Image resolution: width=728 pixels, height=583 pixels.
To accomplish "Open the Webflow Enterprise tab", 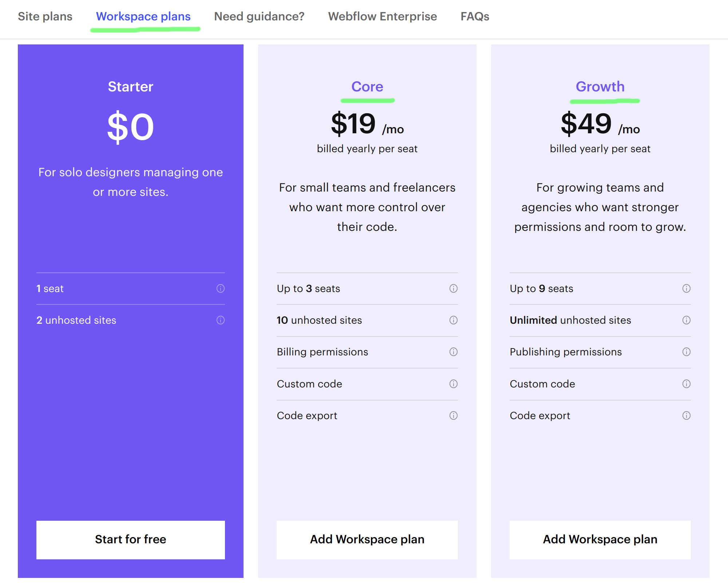I will [383, 16].
